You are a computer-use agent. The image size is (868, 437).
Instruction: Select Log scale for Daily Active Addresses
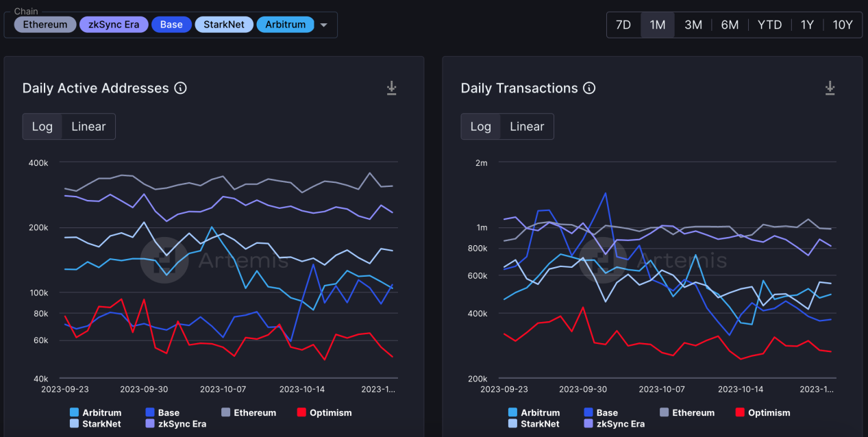pyautogui.click(x=42, y=127)
